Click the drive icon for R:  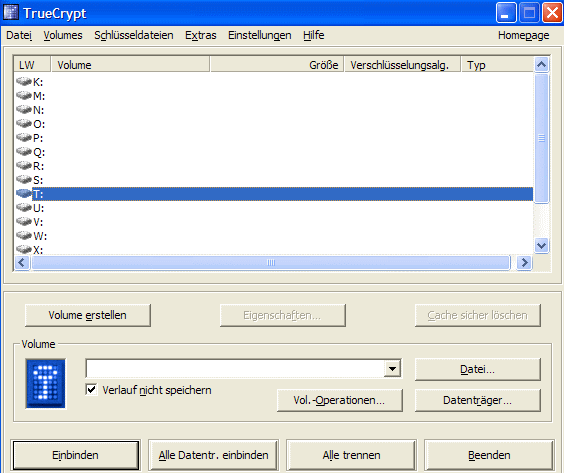(24, 166)
